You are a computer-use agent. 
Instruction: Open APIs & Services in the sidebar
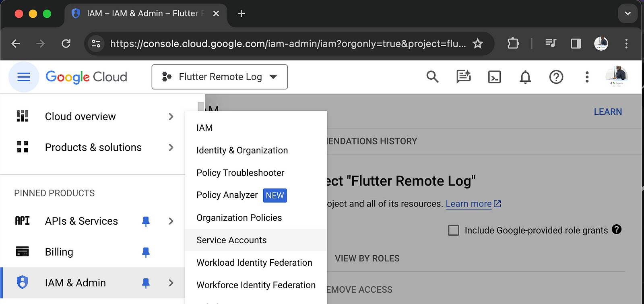pyautogui.click(x=81, y=221)
